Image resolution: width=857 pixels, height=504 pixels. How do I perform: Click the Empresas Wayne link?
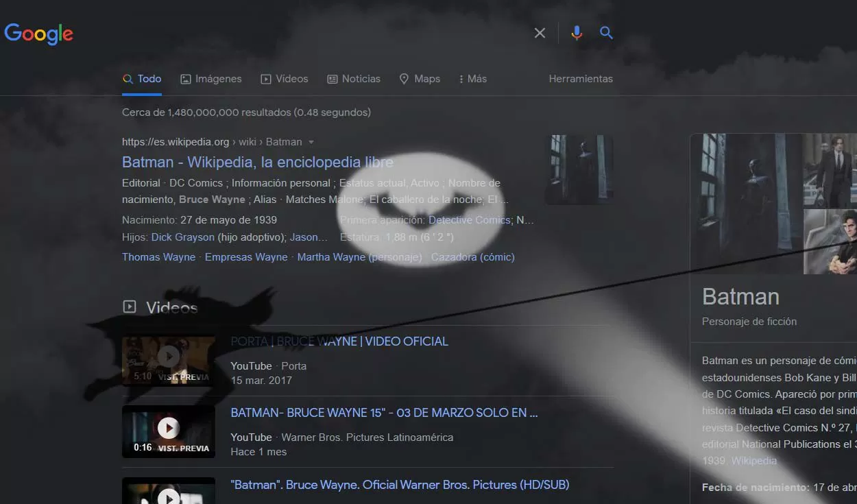pos(246,257)
